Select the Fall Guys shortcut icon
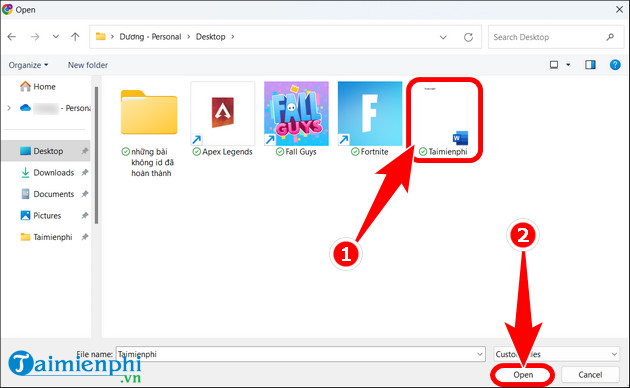Screen dimensions: 630x388 point(296,113)
